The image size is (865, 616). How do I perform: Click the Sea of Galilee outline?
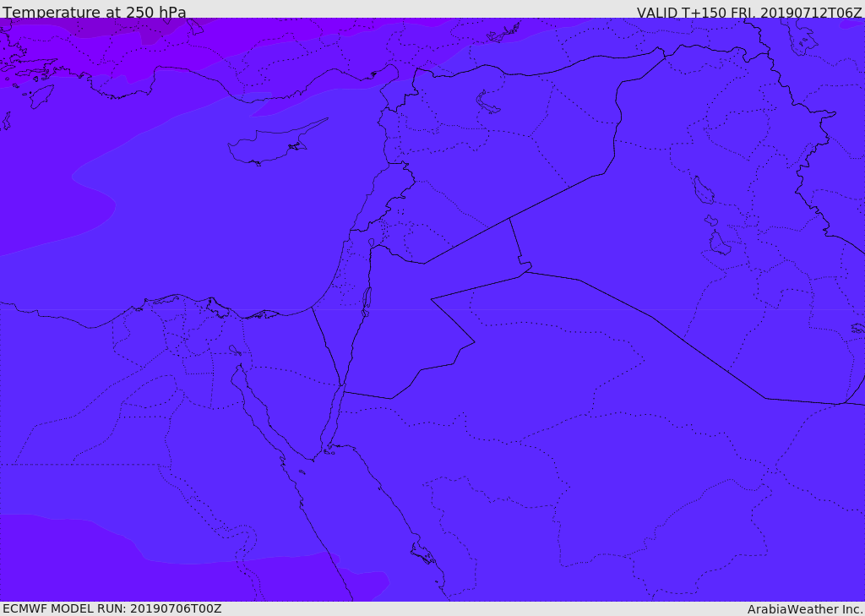point(372,243)
